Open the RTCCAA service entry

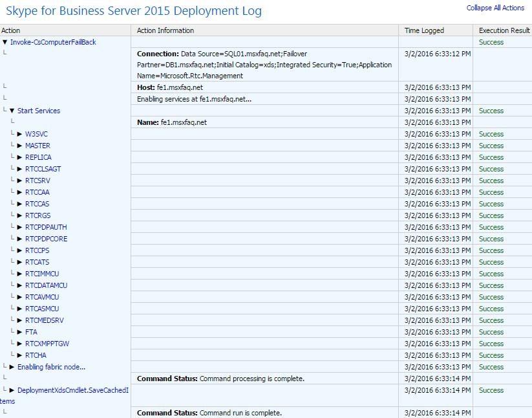coord(37,192)
